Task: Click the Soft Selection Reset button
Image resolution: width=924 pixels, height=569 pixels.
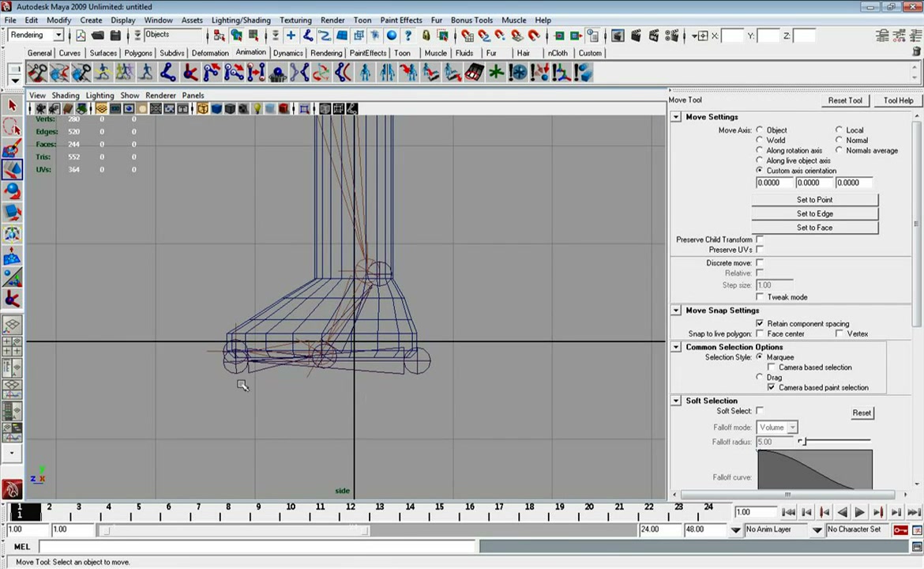Action: click(x=861, y=413)
